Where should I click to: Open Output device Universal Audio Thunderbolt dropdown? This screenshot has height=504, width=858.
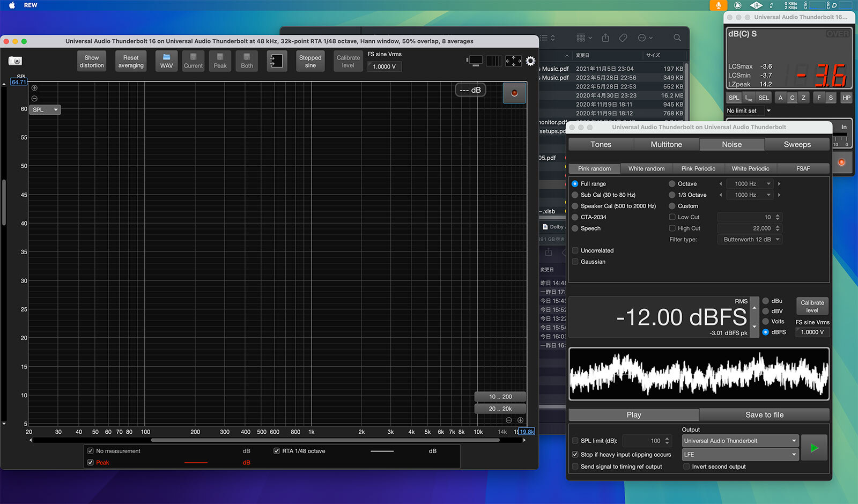click(741, 441)
